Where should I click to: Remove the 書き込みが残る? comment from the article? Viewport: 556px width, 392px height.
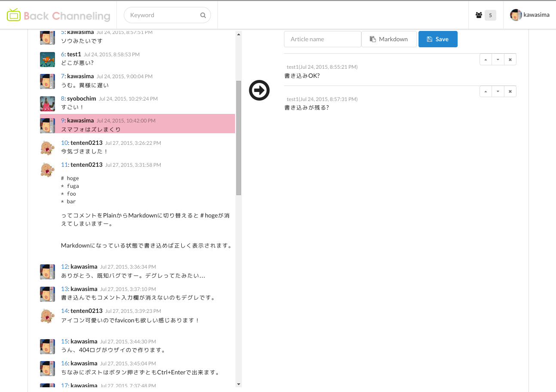tap(510, 91)
